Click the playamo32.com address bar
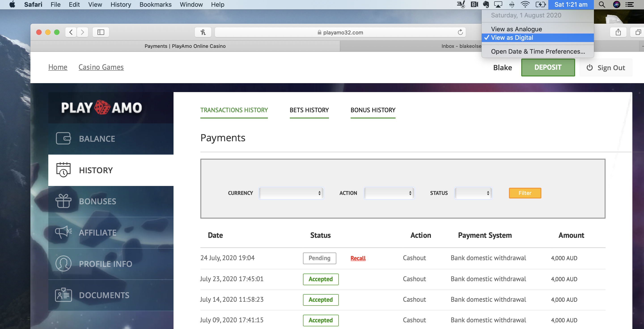Screen dimensions: 644x329 point(340,32)
